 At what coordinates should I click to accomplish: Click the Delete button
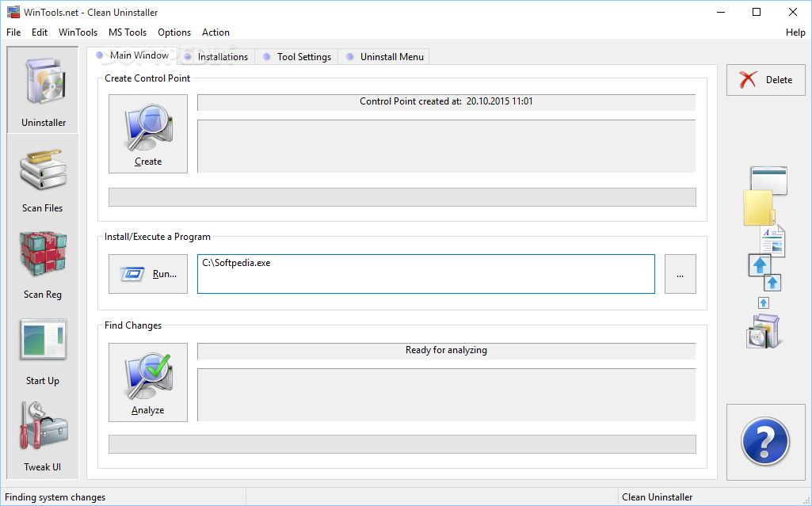[766, 80]
